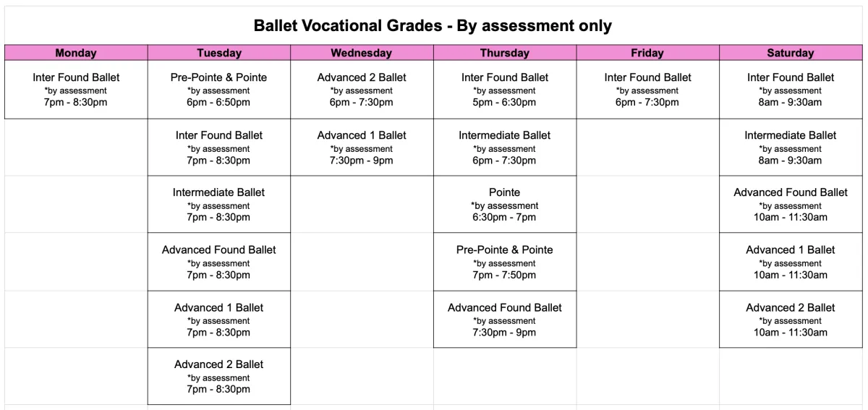
Task: Select the Tuesday column header
Action: coord(219,53)
